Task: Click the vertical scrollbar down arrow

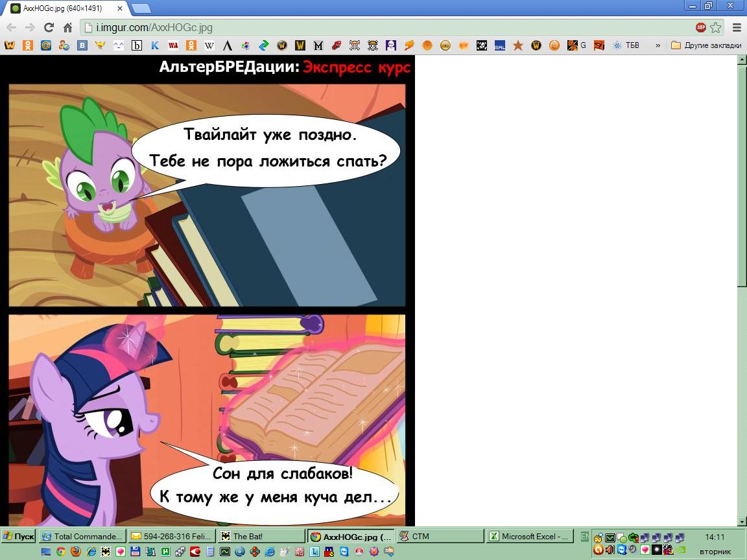Action: (x=742, y=521)
